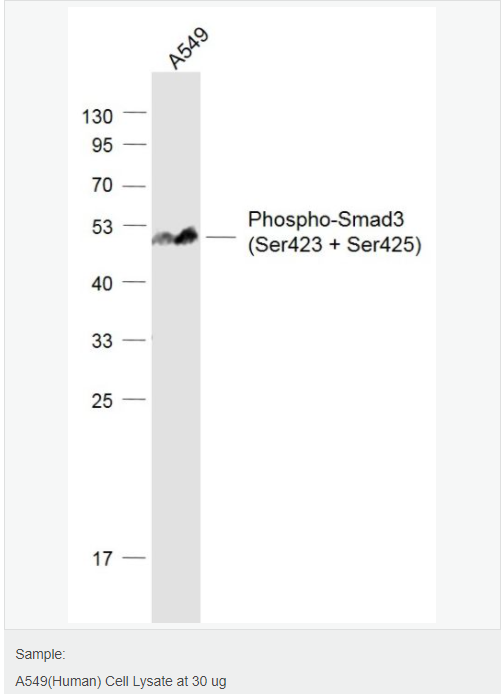Select the 130 kDa marker label
The width and height of the screenshot is (502, 694).
[97, 117]
